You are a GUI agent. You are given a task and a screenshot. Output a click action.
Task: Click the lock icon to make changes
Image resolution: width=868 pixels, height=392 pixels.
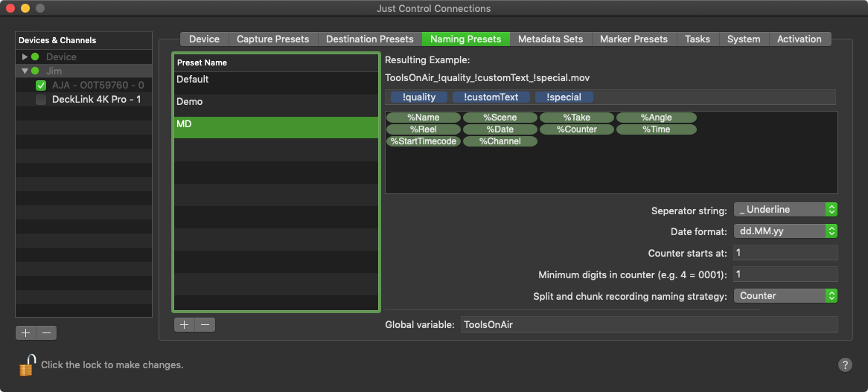click(x=27, y=365)
